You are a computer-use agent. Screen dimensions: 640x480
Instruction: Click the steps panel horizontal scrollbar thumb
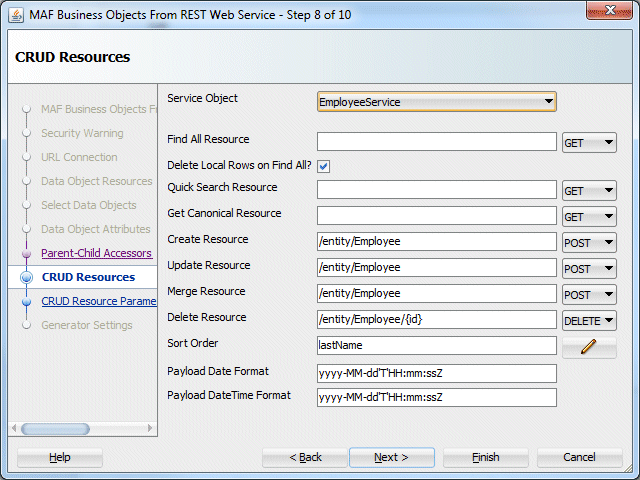55,429
